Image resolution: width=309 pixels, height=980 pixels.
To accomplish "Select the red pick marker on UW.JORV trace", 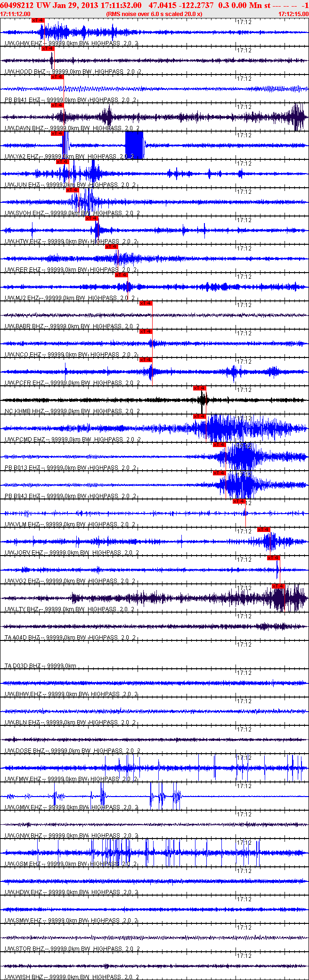I will point(263,530).
